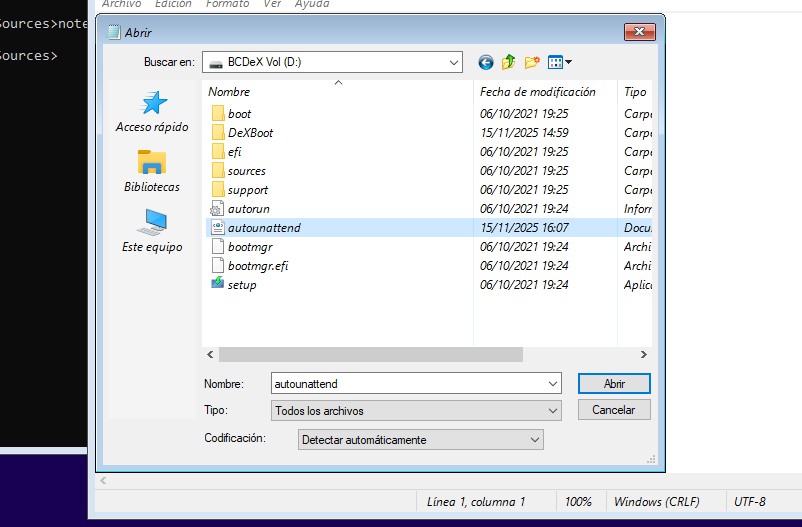Select Este equipo in sidebar
Viewport: 802px width, 527px height.
[152, 231]
